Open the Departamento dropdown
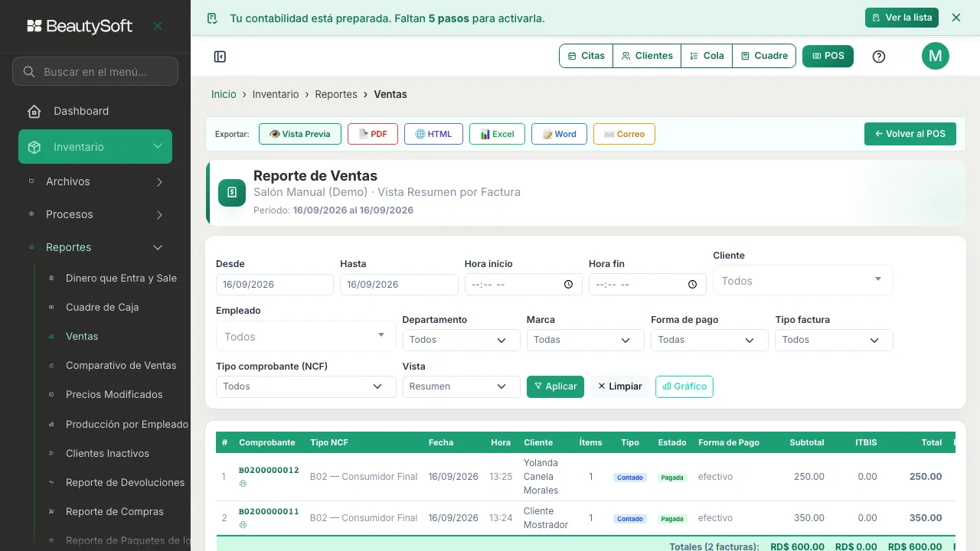 [x=461, y=340]
